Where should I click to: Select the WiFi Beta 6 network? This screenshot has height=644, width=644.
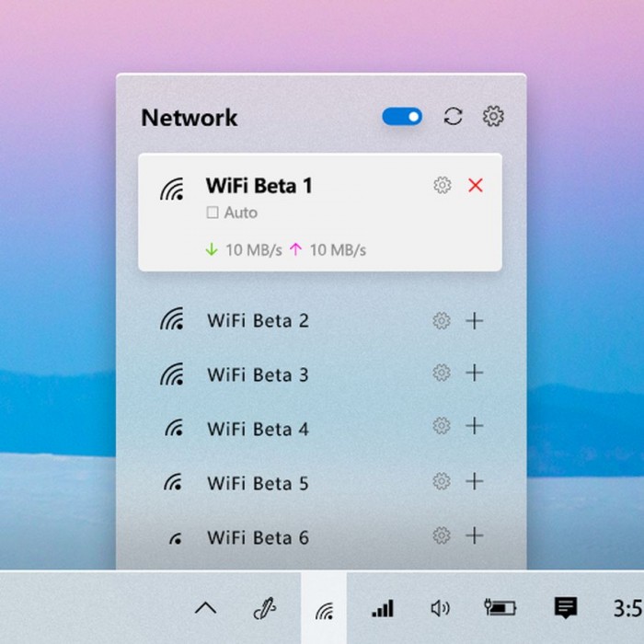[x=258, y=537]
